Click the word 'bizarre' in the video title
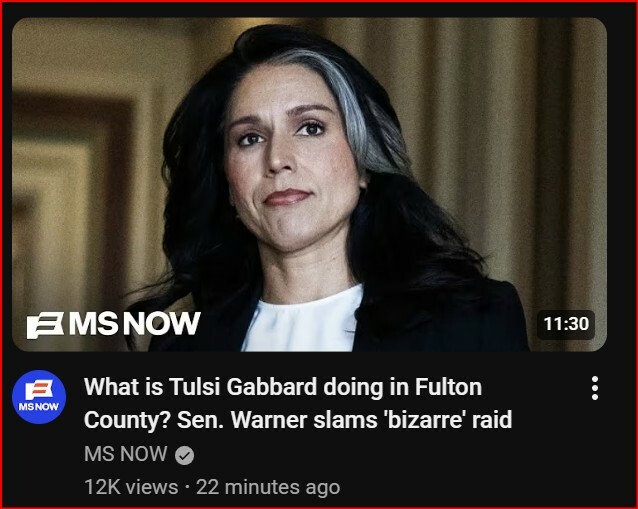 pyautogui.click(x=425, y=419)
